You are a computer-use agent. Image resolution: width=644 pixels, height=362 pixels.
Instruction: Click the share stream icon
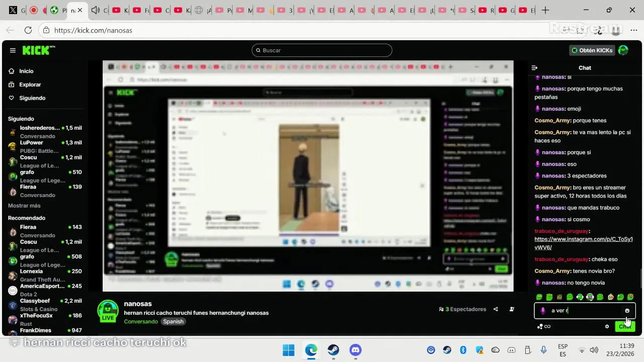pyautogui.click(x=496, y=309)
